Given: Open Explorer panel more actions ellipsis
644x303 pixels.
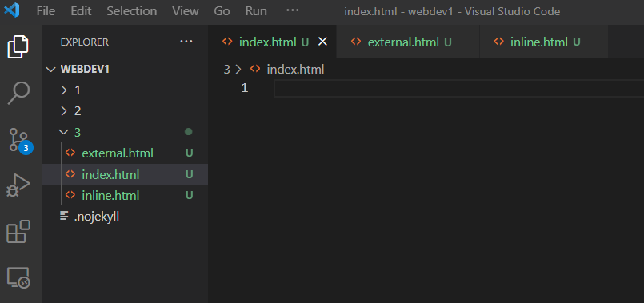Looking at the screenshot, I should click(186, 42).
